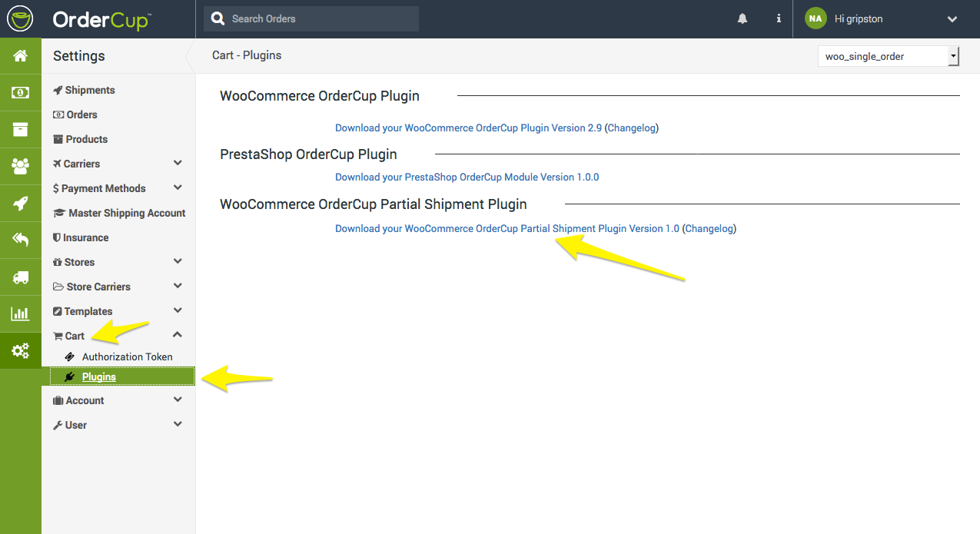Open the money bill icon in left rail

coord(21,93)
